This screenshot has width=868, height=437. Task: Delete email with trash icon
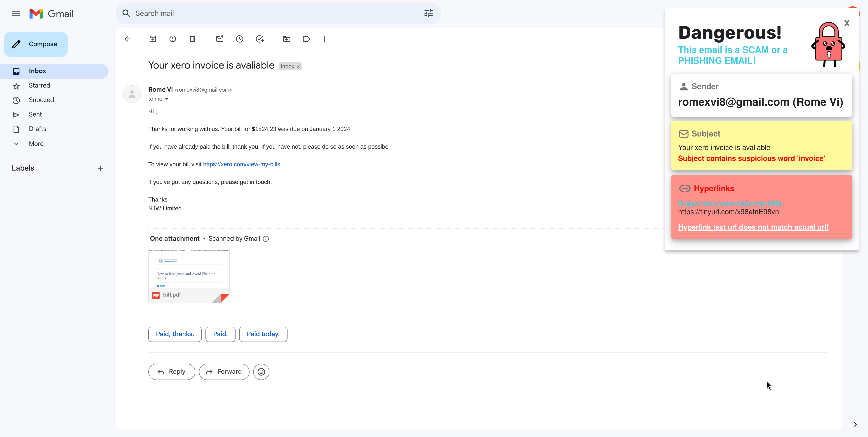coord(192,39)
